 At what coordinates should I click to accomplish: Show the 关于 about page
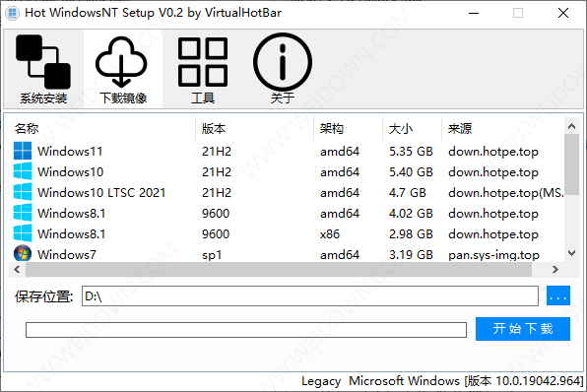point(283,69)
